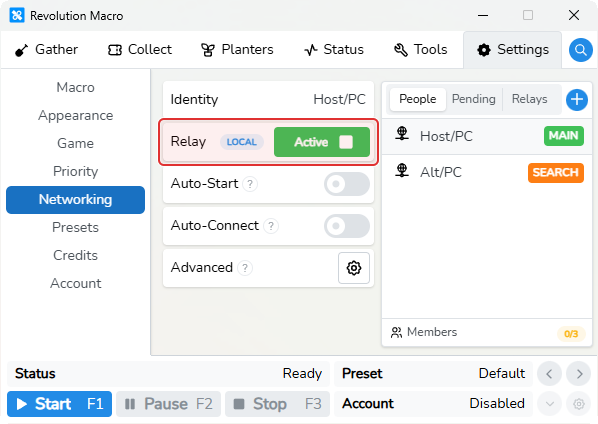Select the Host/PC entry in the list

tap(487, 136)
